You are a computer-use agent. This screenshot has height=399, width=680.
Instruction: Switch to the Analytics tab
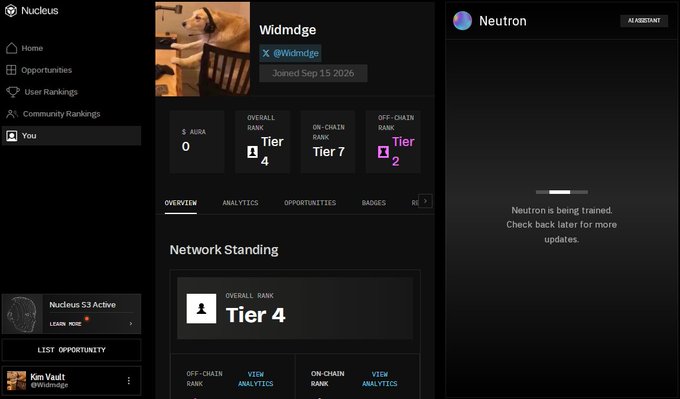point(240,203)
